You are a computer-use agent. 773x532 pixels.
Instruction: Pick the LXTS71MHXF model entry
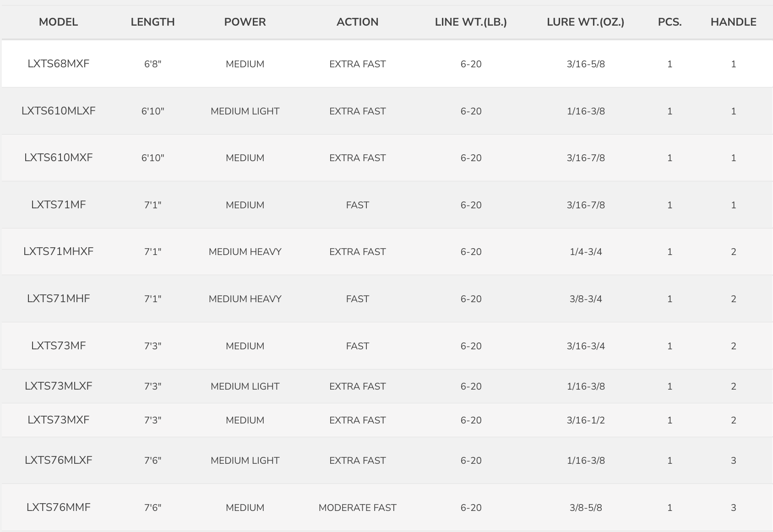[58, 252]
